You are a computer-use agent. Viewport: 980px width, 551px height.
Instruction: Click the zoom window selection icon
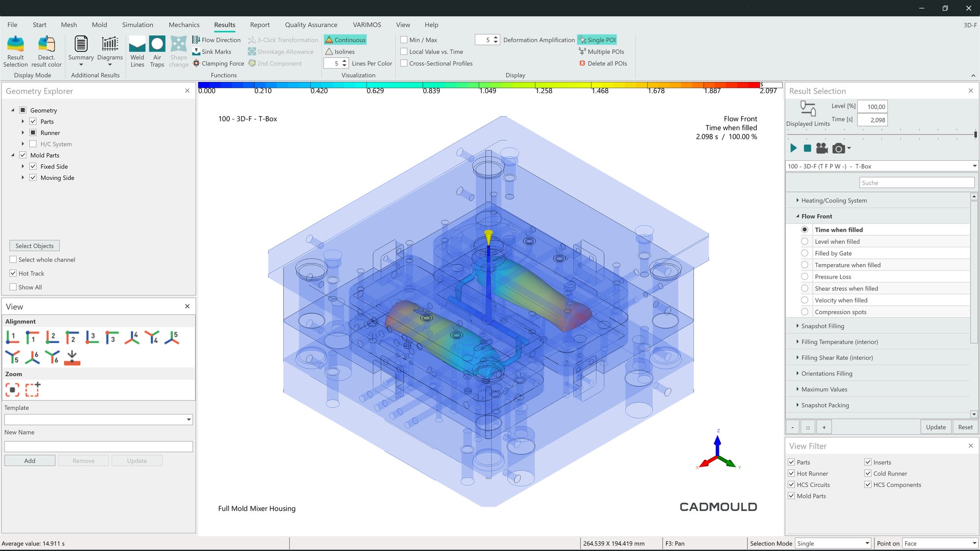(32, 390)
